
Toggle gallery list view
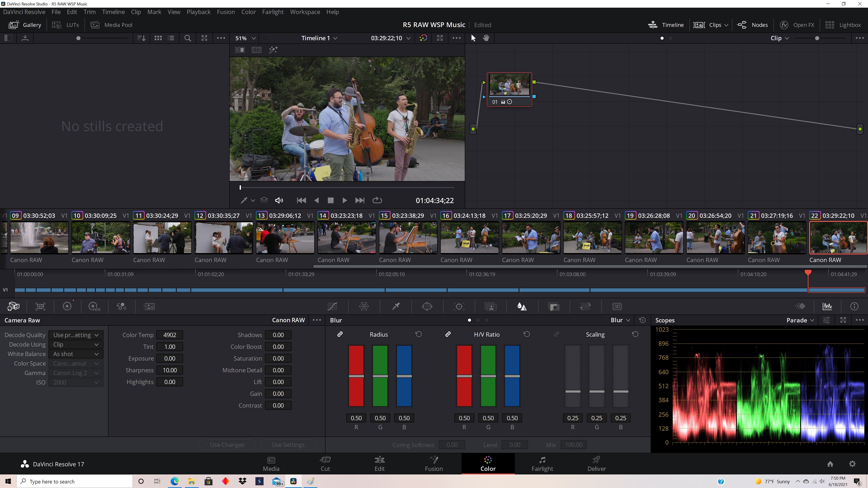[x=171, y=38]
